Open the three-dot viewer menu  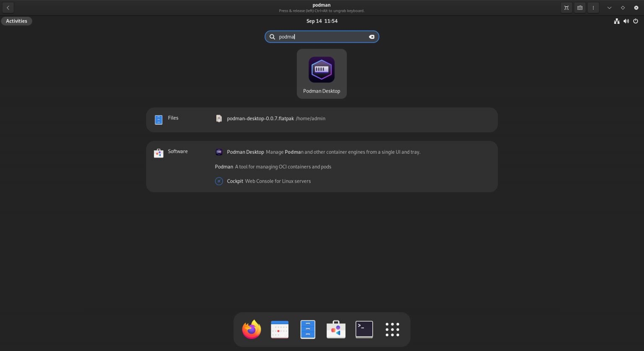click(x=593, y=8)
